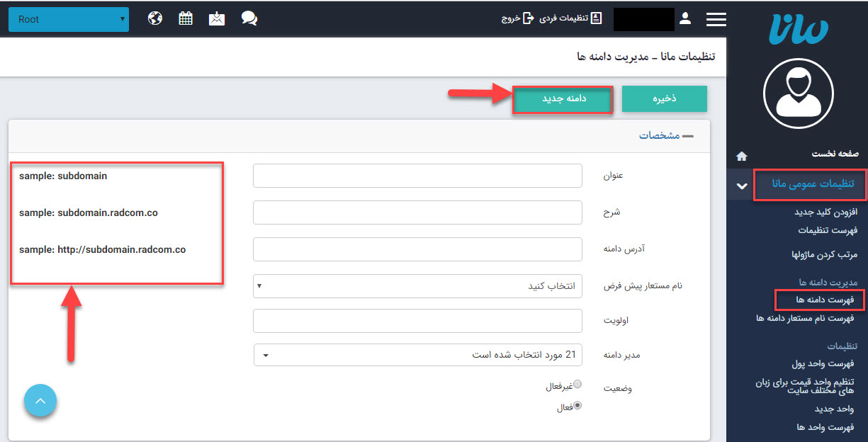Click the user profile icon in header
This screenshot has height=442, width=868.
pos(684,19)
